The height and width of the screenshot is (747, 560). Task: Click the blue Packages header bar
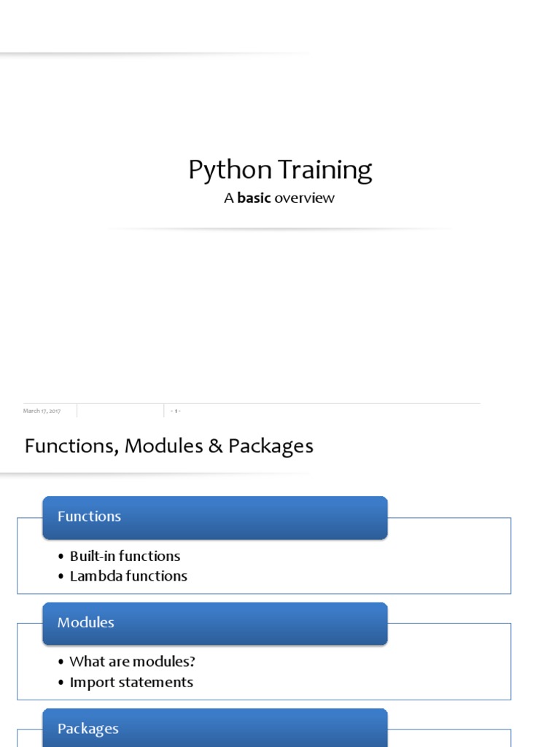coord(214,728)
